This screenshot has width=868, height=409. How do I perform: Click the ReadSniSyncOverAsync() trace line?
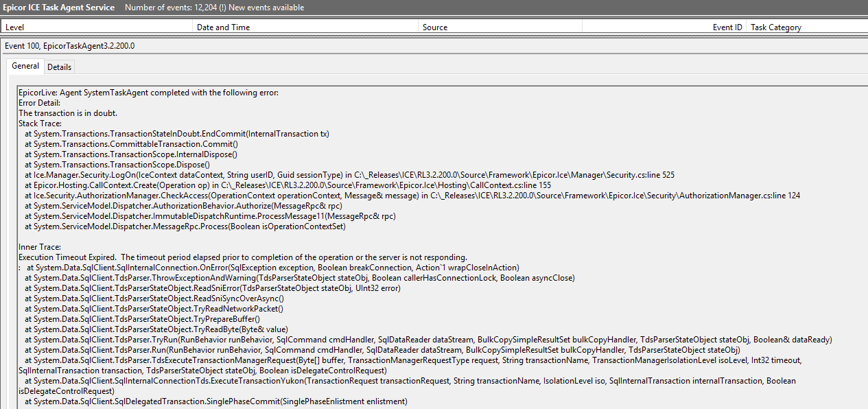[154, 299]
